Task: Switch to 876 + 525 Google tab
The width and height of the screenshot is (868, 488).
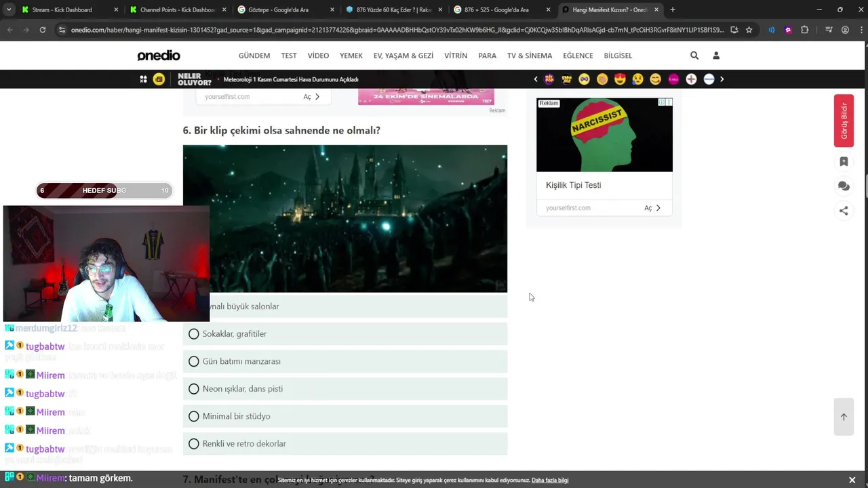Action: pos(500,9)
